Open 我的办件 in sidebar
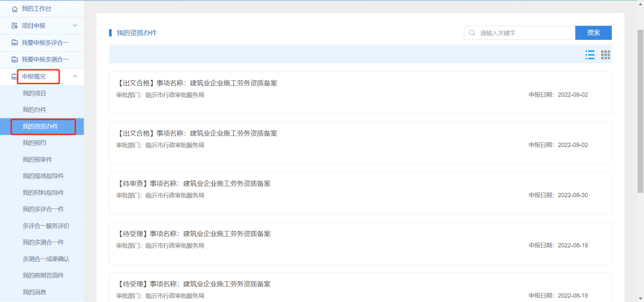The image size is (644, 302). click(x=35, y=110)
